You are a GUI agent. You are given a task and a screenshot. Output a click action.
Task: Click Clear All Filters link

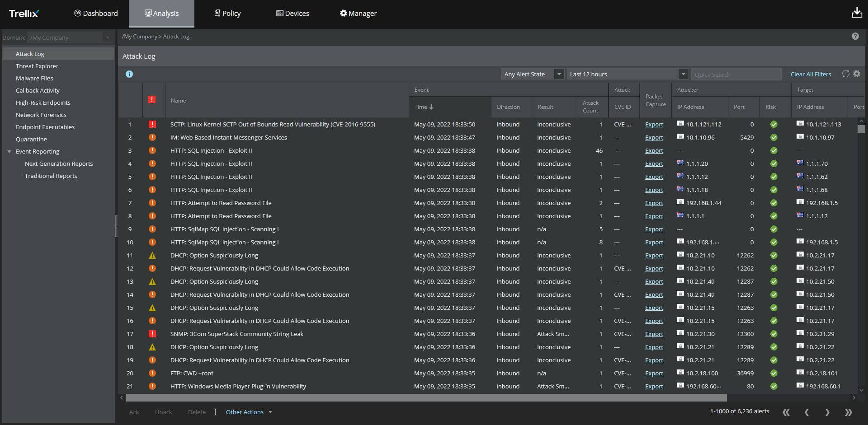(811, 74)
